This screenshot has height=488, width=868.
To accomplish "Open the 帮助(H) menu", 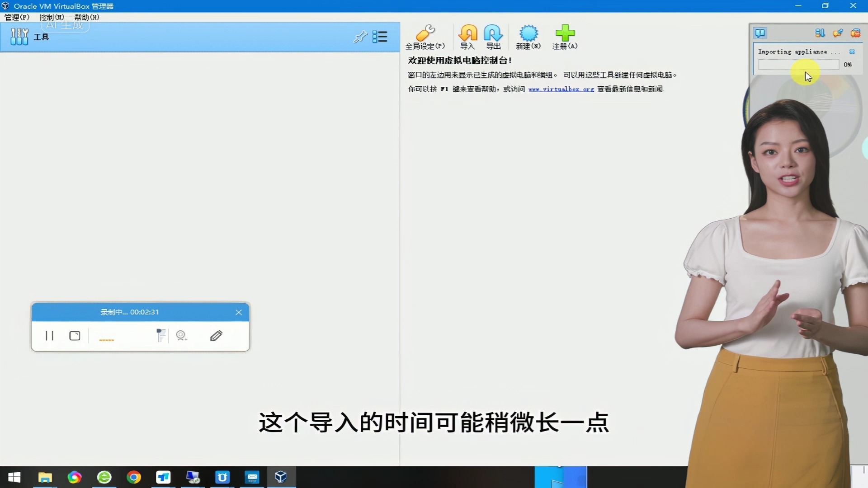I will click(87, 17).
